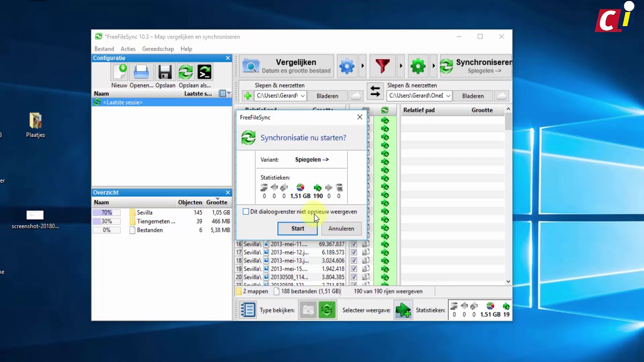The height and width of the screenshot is (362, 644).
Task: Select the screenshot-20180 desktop file
Action: tap(35, 220)
